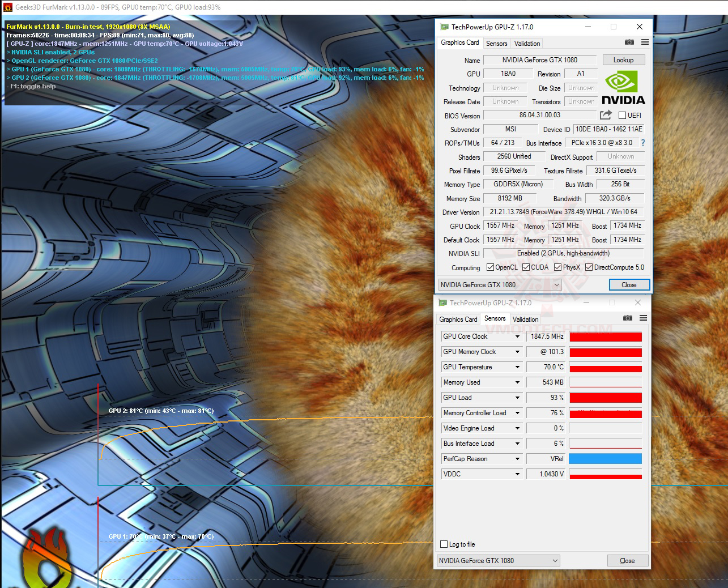
Task: Click the Memory Size field 8192 MB
Action: coord(510,198)
